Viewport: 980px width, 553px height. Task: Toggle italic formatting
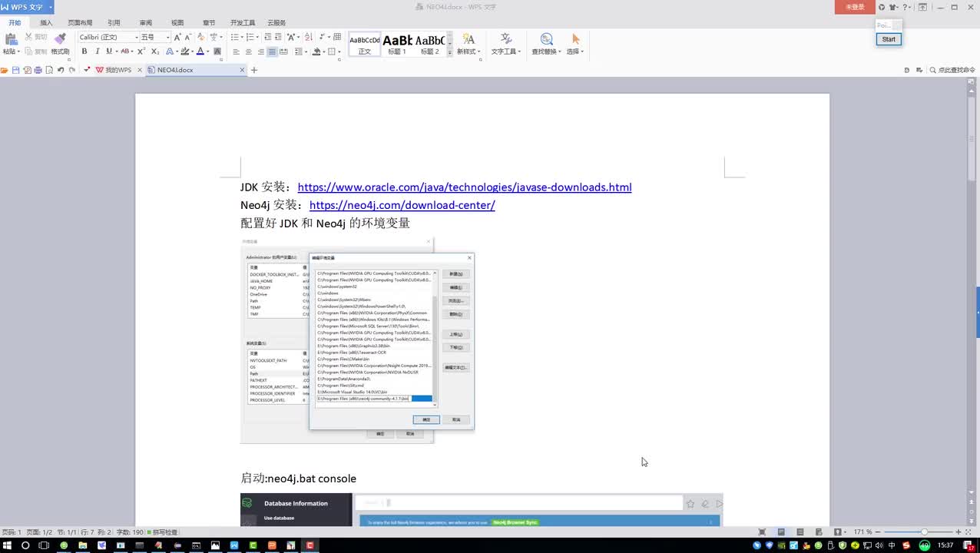click(97, 51)
